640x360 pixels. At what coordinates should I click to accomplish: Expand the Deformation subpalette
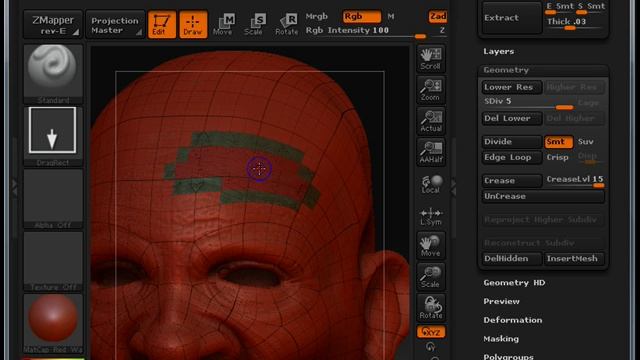(x=513, y=320)
